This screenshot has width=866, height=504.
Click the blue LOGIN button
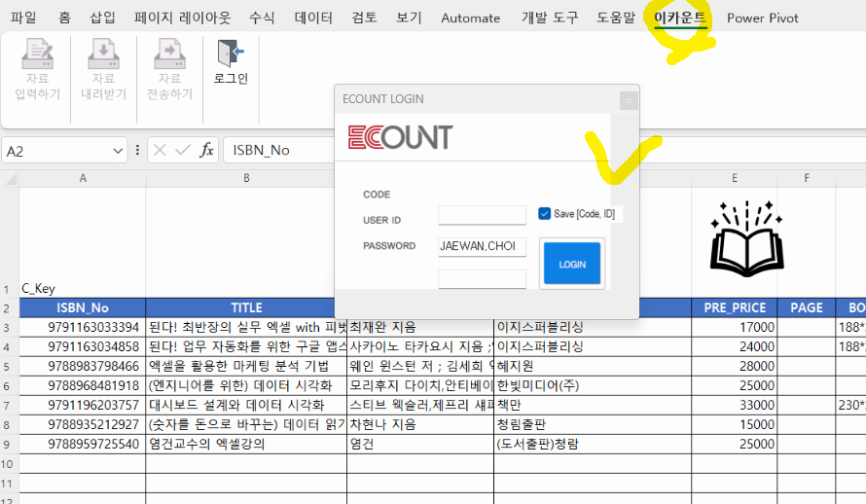click(x=572, y=264)
